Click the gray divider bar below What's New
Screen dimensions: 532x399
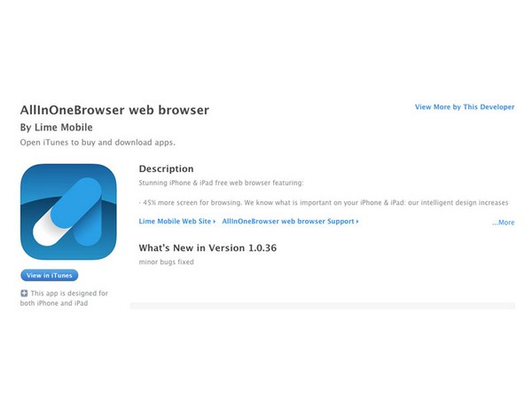323,306
